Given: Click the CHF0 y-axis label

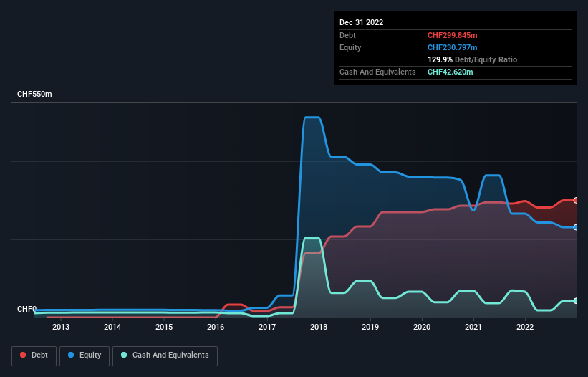Looking at the screenshot, I should click(26, 309).
